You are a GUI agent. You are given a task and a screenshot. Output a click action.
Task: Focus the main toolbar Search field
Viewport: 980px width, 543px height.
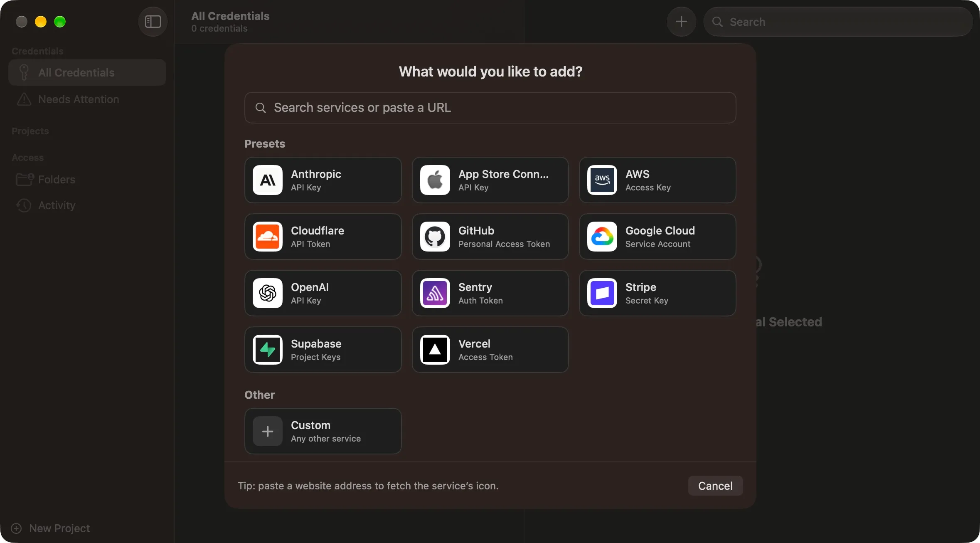click(837, 22)
